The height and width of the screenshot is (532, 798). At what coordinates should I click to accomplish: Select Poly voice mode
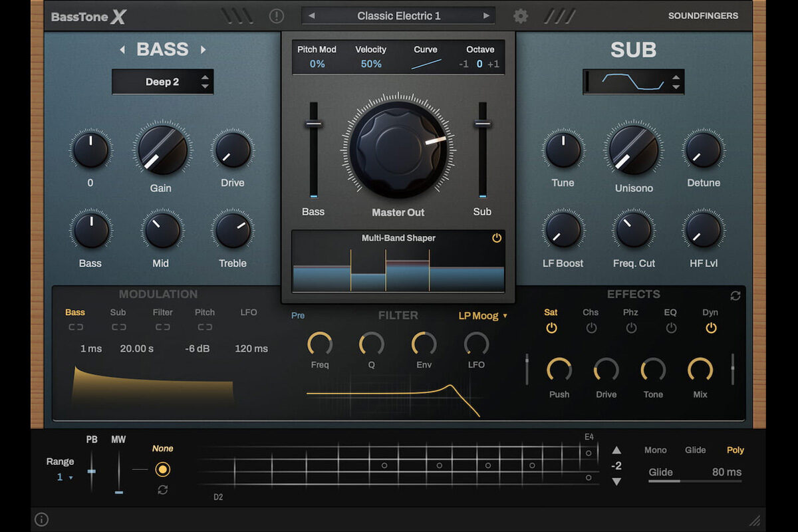(x=735, y=450)
